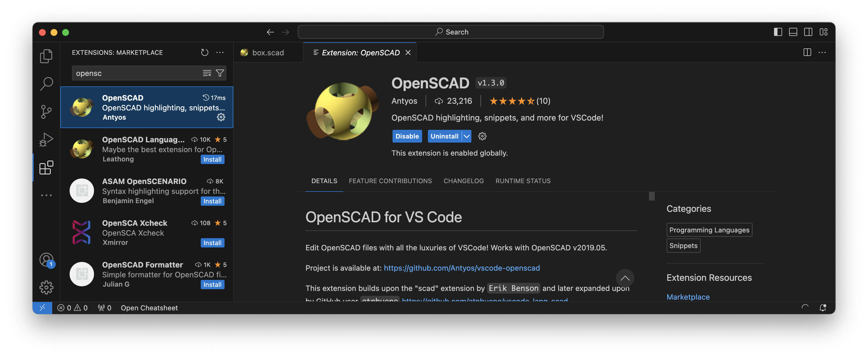Image resolution: width=868 pixels, height=357 pixels.
Task: Click the details pane scrollbar thumb
Action: click(x=652, y=196)
